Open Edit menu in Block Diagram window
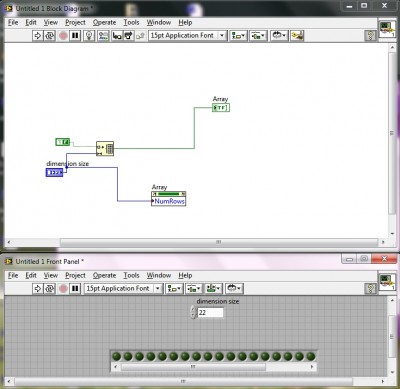 pyautogui.click(x=31, y=22)
